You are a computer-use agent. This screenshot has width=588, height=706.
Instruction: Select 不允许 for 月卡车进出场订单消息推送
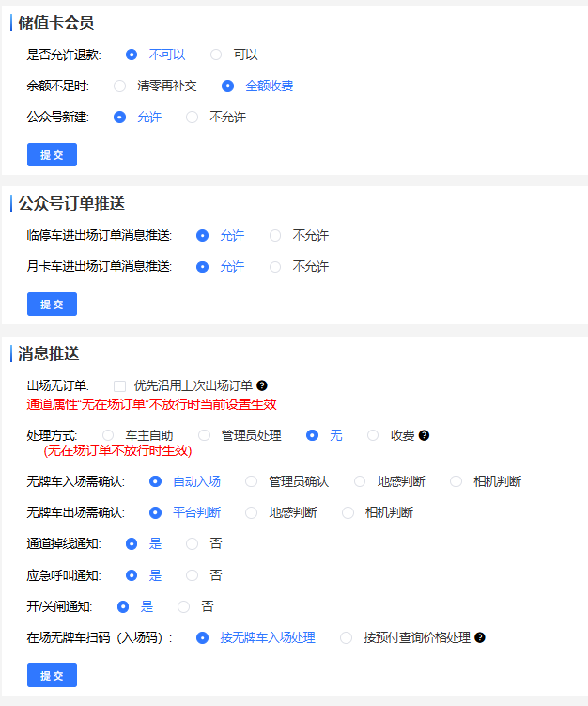(275, 267)
